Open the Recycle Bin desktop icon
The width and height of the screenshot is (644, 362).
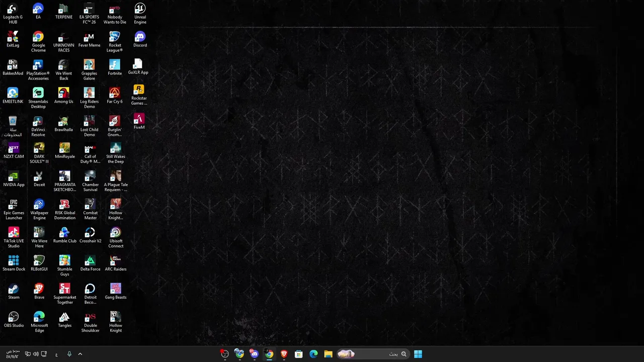(x=13, y=126)
